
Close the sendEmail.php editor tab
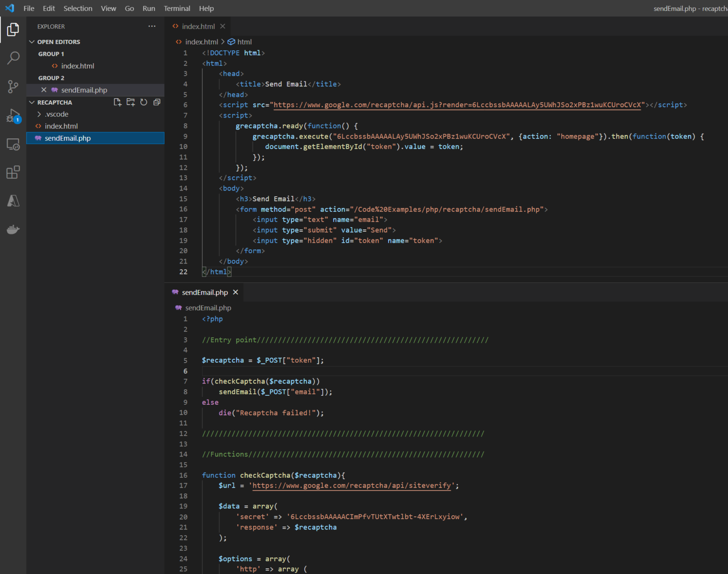236,292
